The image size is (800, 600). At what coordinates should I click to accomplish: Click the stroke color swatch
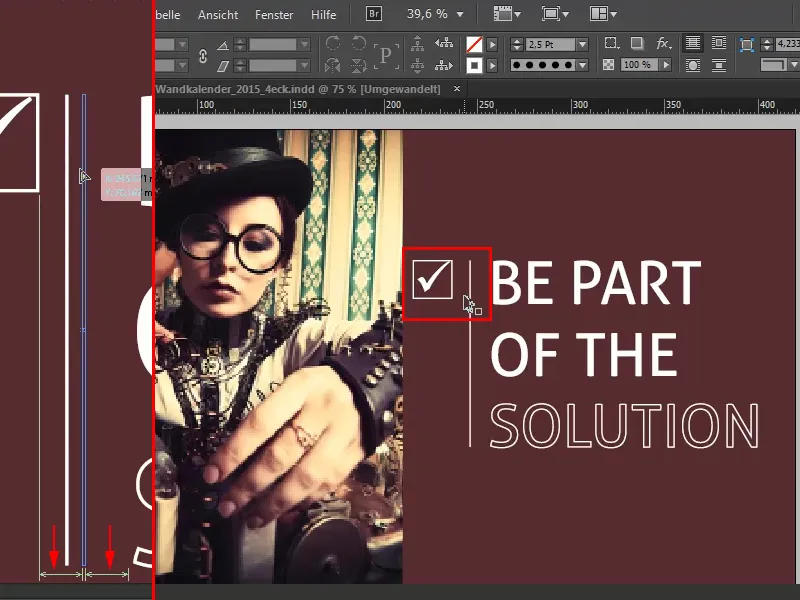coord(474,65)
